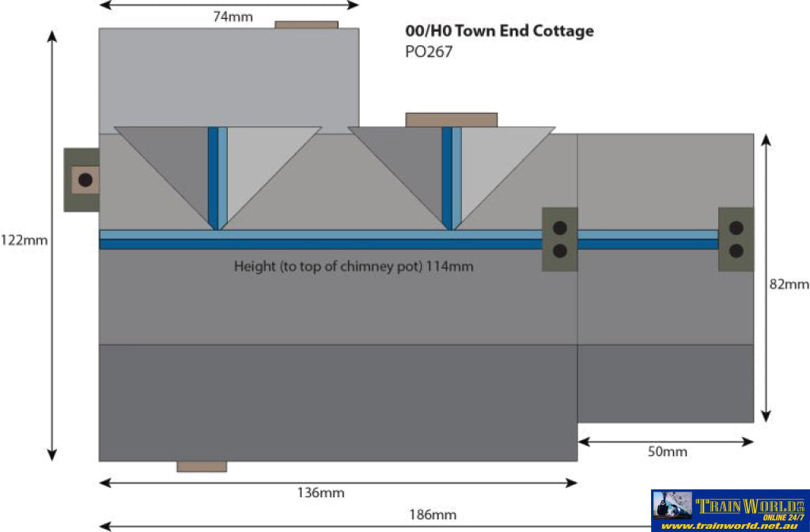Screen dimensions: 810x532
Task: Select the 50mm dimension label
Action: coord(668,452)
